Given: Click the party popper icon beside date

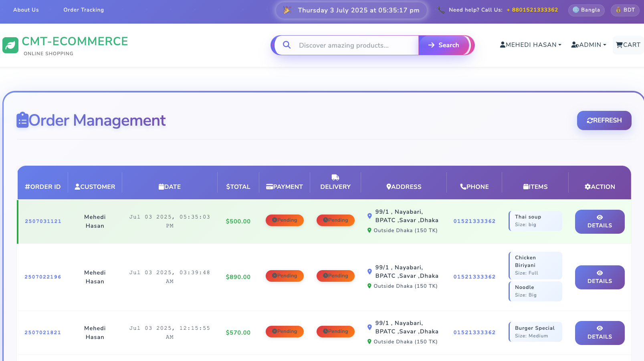Looking at the screenshot, I should point(287,10).
